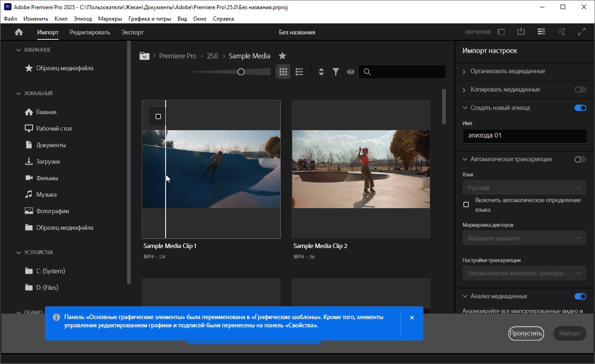Click the info icon in the blue notification
This screenshot has width=595, height=364.
[x=56, y=317]
